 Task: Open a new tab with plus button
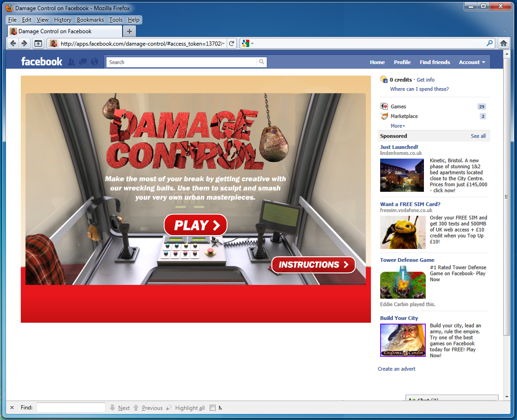[x=129, y=31]
